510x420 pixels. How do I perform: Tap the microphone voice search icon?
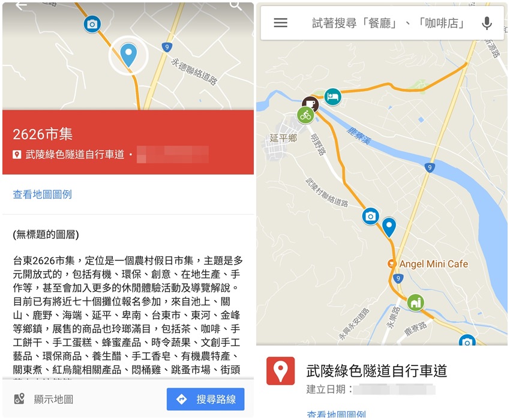click(x=487, y=23)
